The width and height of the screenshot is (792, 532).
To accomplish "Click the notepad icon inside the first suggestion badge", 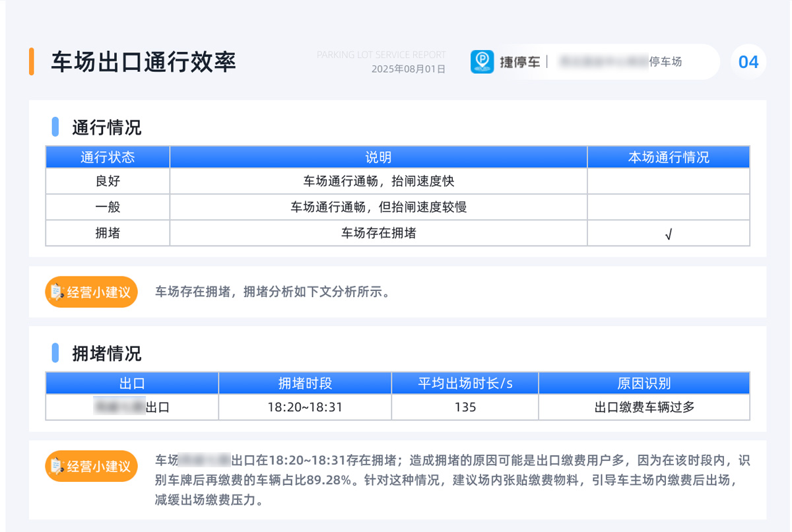I will coord(56,292).
